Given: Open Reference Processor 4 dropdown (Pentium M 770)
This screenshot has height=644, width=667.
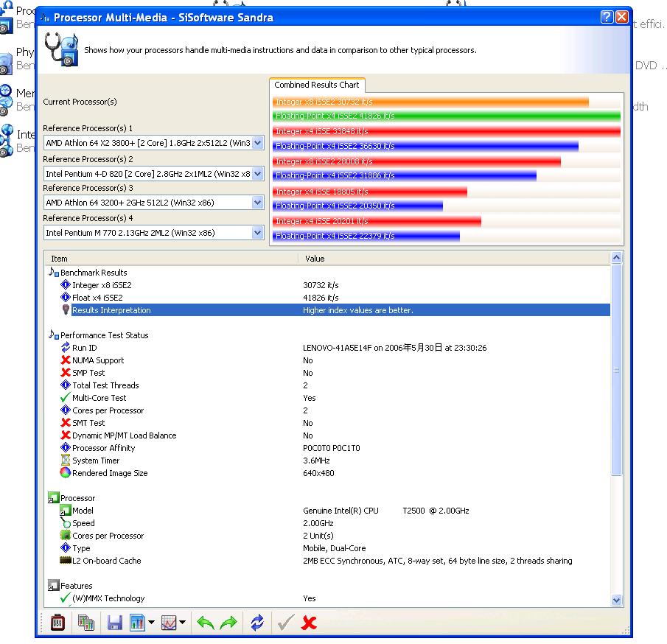Looking at the screenshot, I should (x=257, y=233).
